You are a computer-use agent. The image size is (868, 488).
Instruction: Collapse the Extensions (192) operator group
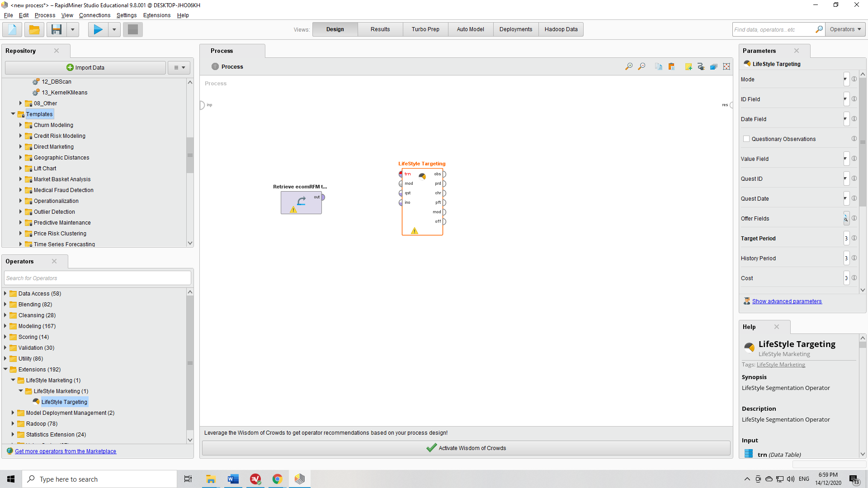pos(5,369)
